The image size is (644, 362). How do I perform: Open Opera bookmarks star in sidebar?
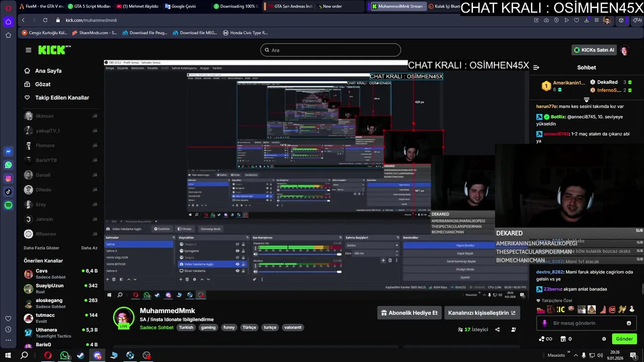pyautogui.click(x=8, y=35)
